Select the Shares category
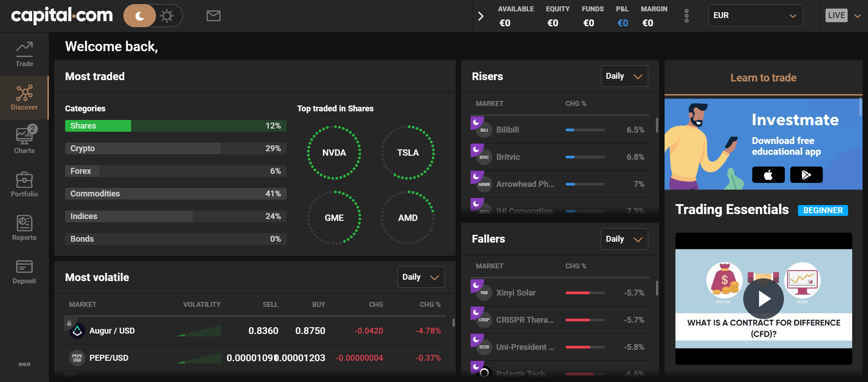The height and width of the screenshot is (382, 868). point(175,126)
